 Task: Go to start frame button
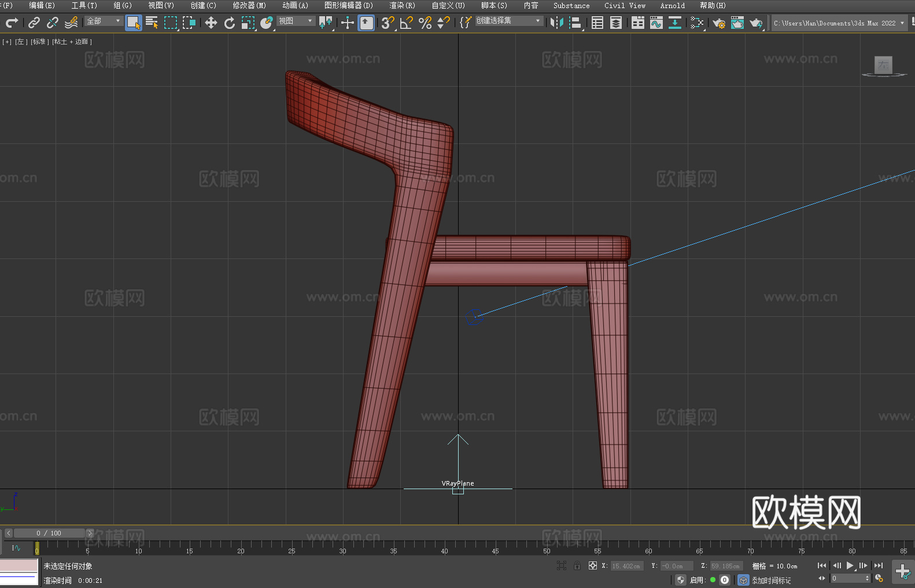click(822, 565)
